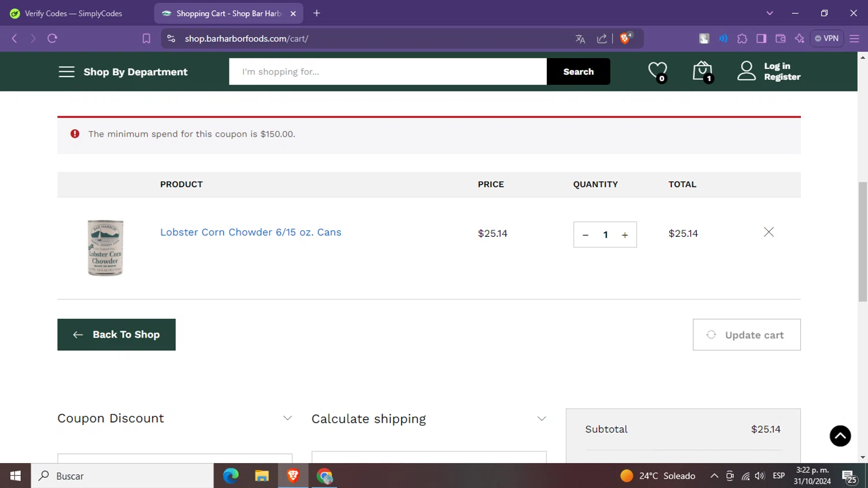The image size is (868, 488).
Task: Go back in browser history
Action: point(14,39)
